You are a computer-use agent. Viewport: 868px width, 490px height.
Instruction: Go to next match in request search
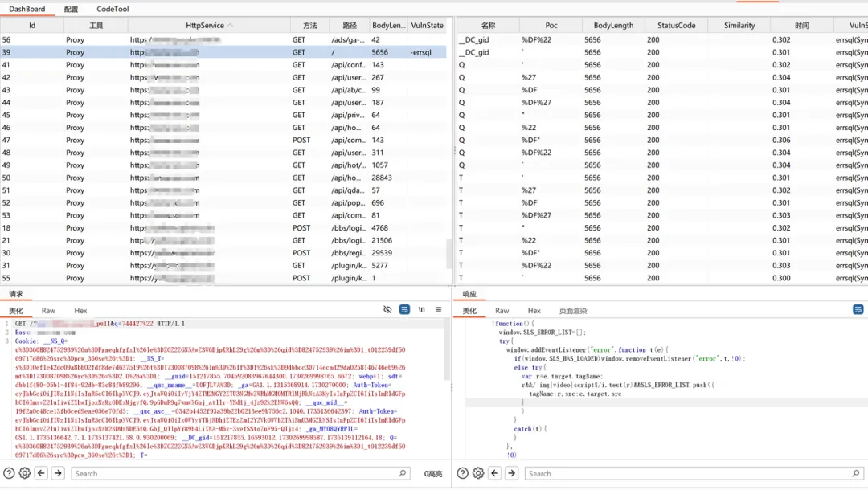tap(58, 474)
